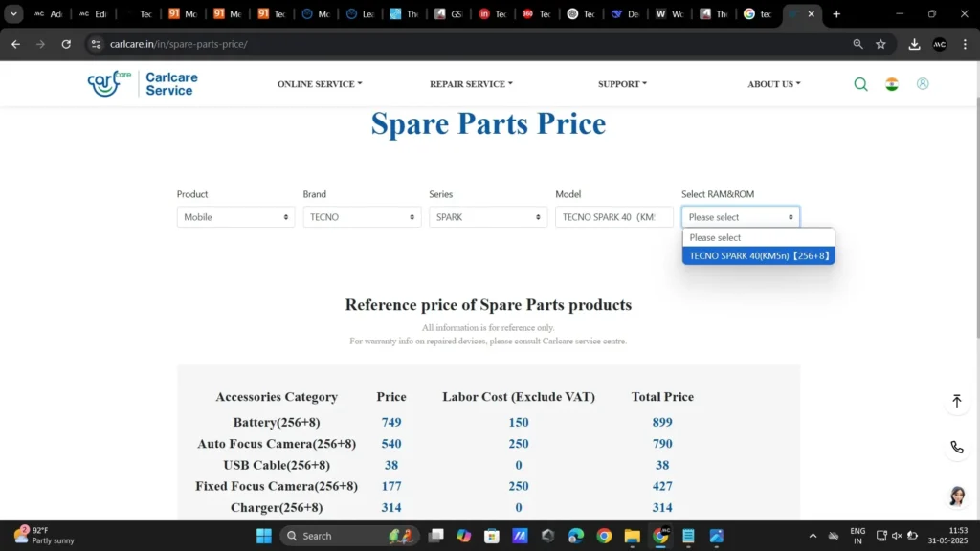Open Notepad app from taskbar
This screenshot has width=980, height=551.
(688, 536)
